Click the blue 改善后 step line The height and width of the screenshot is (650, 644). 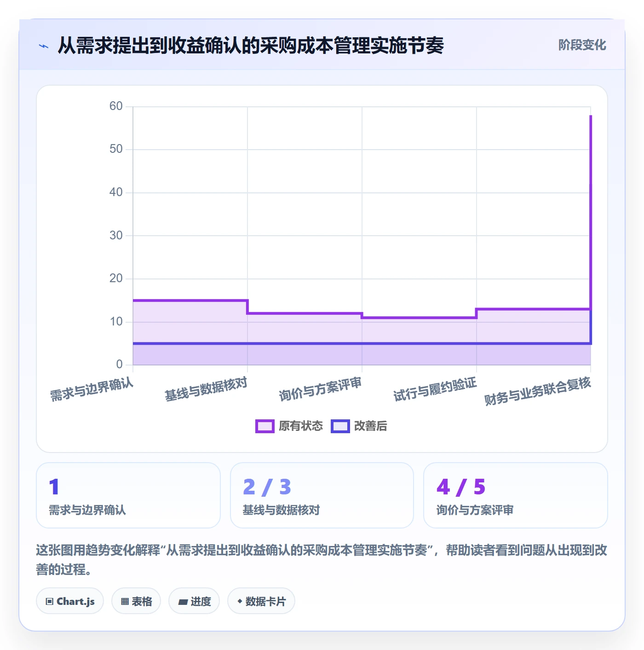click(x=362, y=343)
